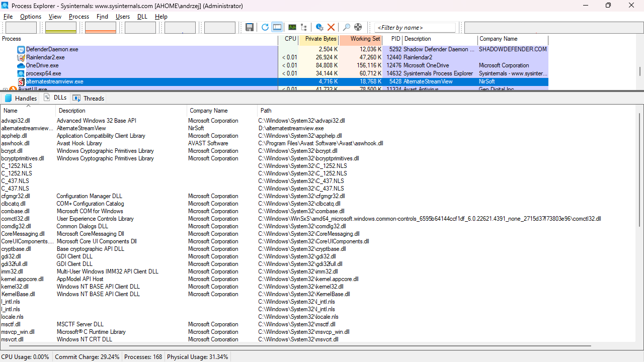Viewport: 644px width, 362px height.
Task: Sort the DLL list by Name column
Action: coord(11,111)
